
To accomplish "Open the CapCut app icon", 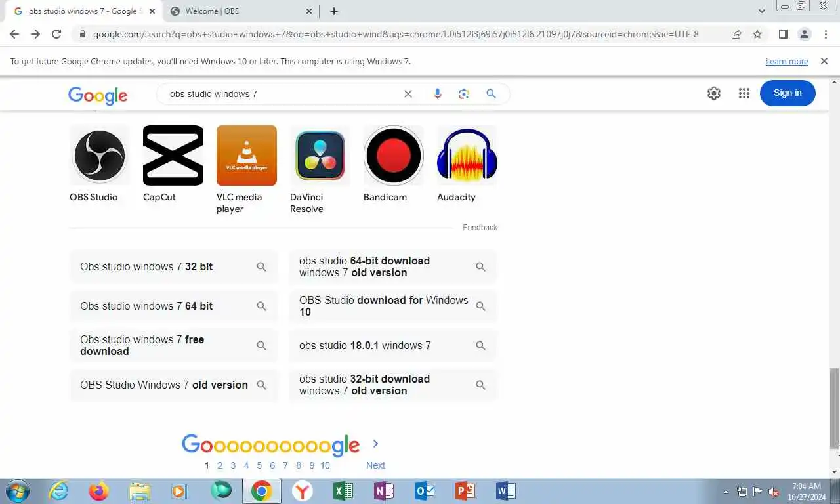I will 173,156.
